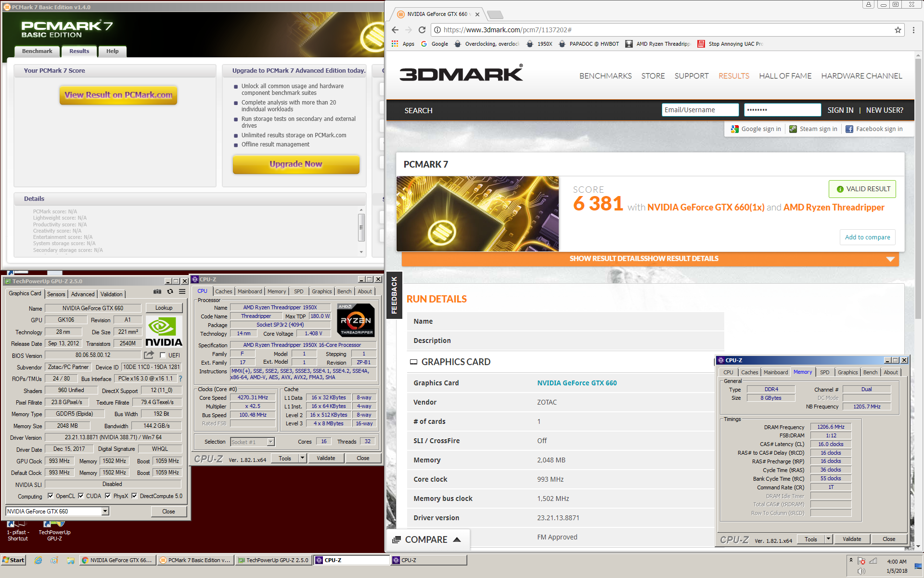The image size is (924, 578).
Task: Click the 3DMARK logo
Action: (461, 73)
